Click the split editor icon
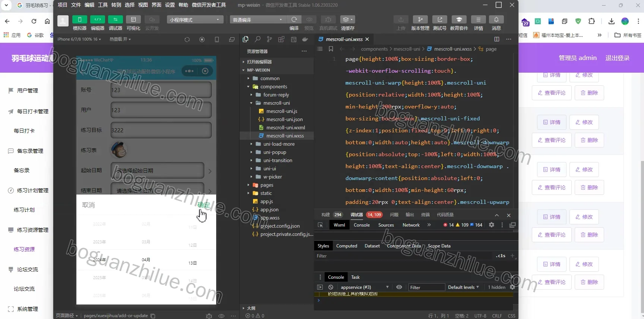 496,39
